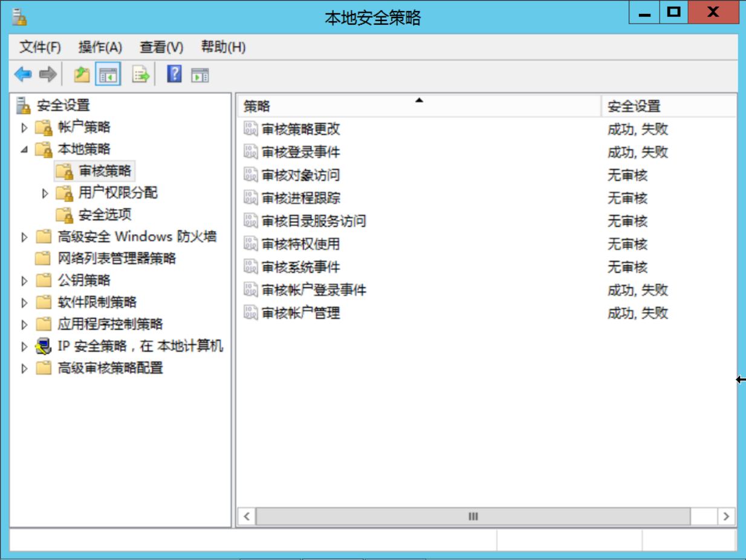Viewport: 746px width, 560px height.
Task: Select the 审核系统事件 policy name
Action: 300,267
